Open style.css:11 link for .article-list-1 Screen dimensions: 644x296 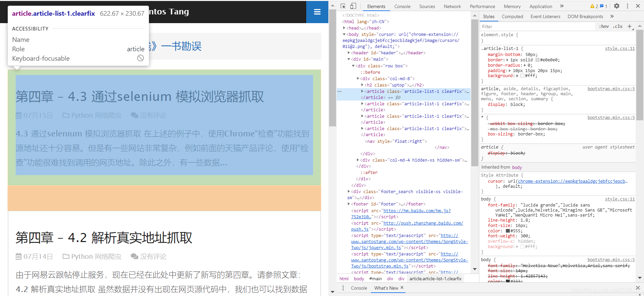(x=620, y=49)
